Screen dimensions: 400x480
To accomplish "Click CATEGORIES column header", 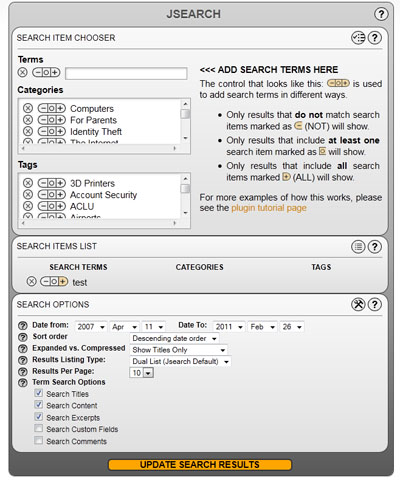I will (x=200, y=267).
